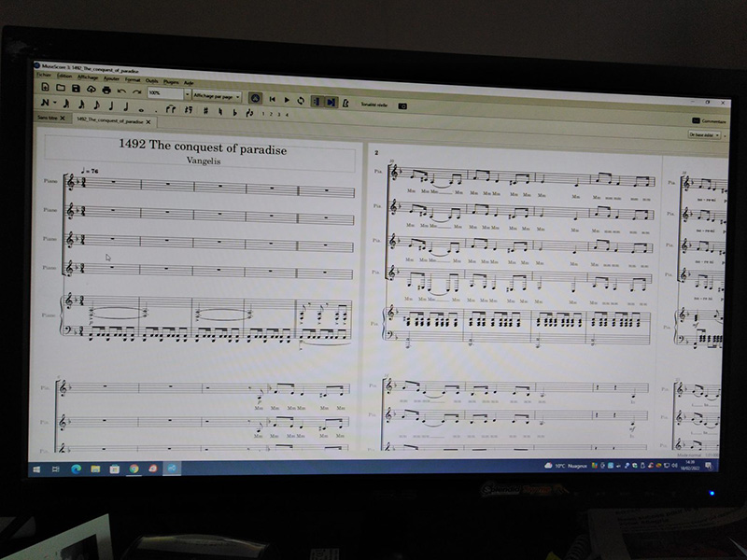
Task: Flip the note stem direction
Action: (249, 113)
